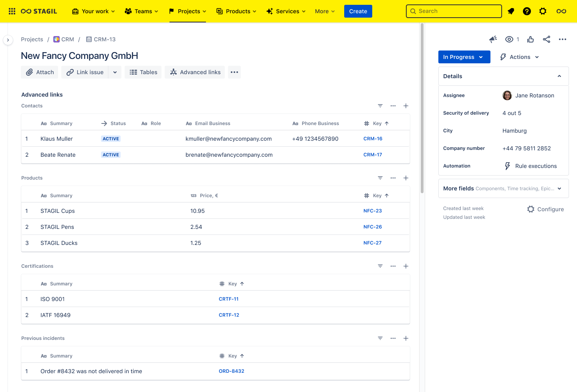This screenshot has height=392, width=577.
Task: Expand the More fields section
Action: click(504, 188)
